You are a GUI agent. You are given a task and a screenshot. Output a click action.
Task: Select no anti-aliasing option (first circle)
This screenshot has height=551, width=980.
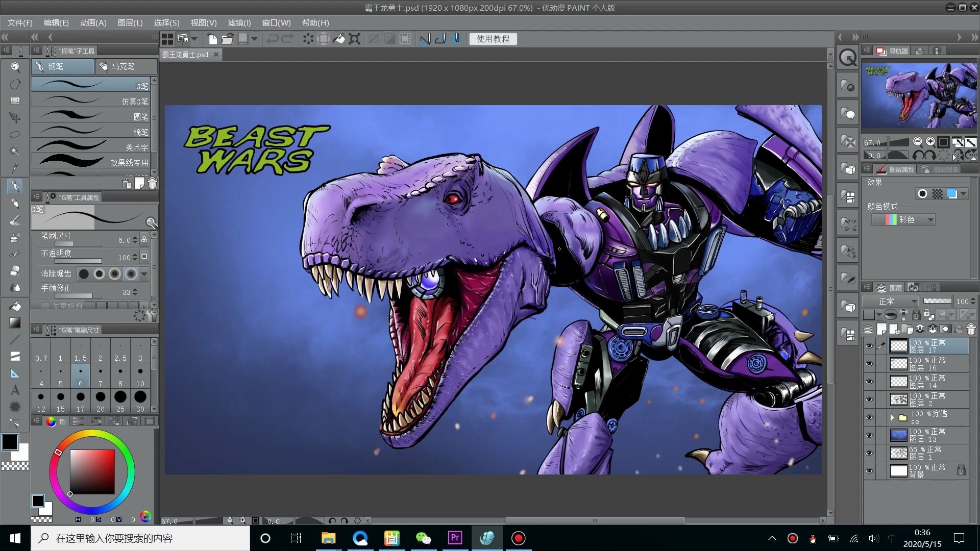84,274
